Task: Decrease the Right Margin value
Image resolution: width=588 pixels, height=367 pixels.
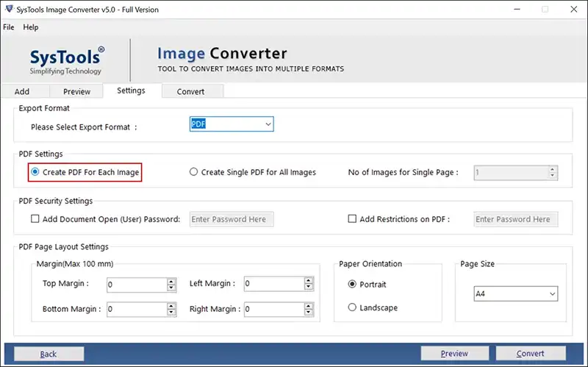Action: pos(309,313)
